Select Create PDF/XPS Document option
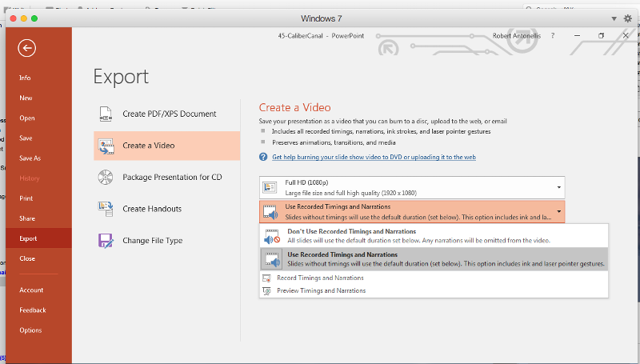 167,114
